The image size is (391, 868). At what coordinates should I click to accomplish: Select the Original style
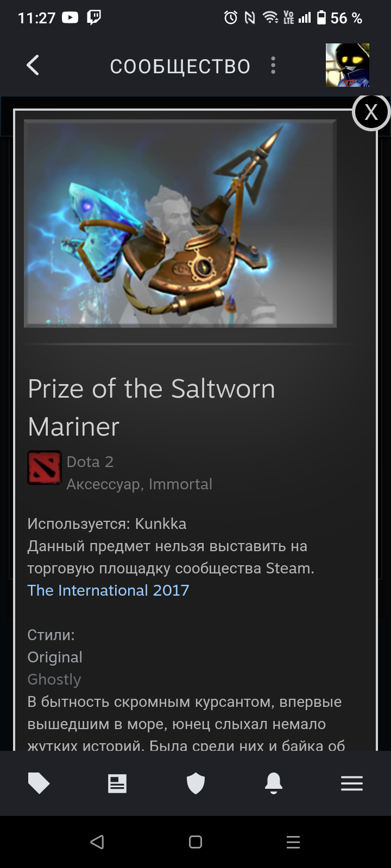55,657
